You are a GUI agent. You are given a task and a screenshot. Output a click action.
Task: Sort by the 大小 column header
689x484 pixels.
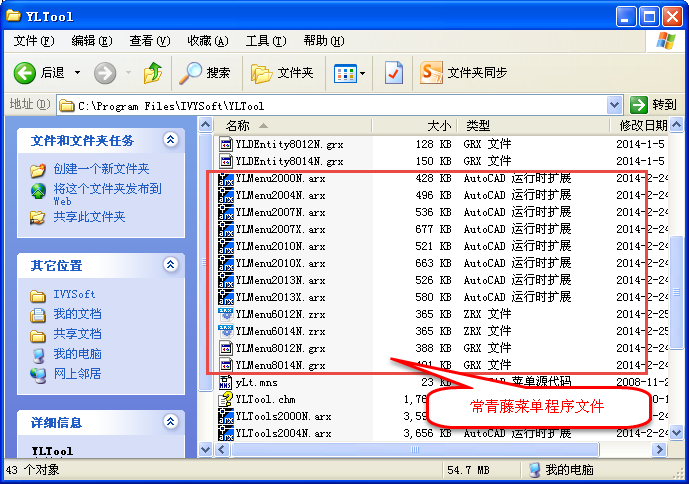click(x=415, y=126)
